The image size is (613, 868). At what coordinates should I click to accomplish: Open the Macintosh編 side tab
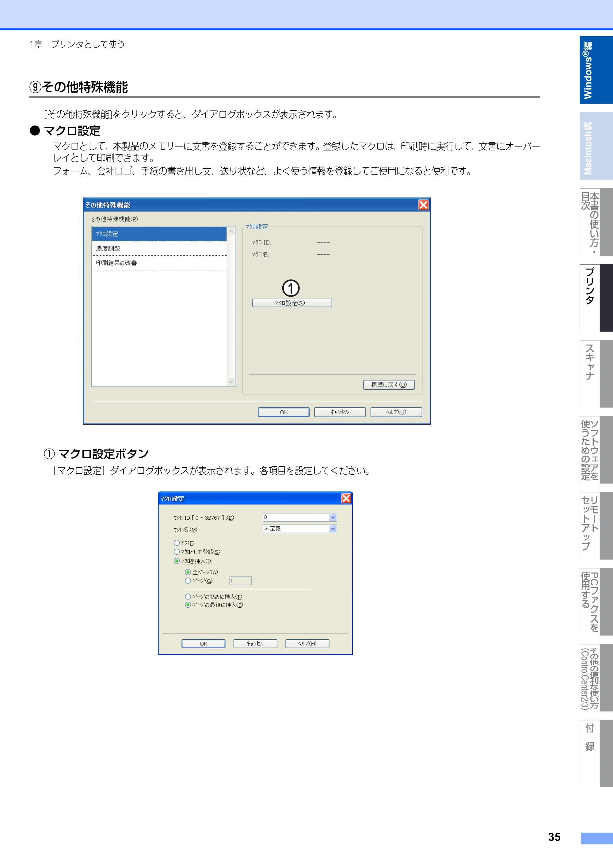click(x=596, y=146)
